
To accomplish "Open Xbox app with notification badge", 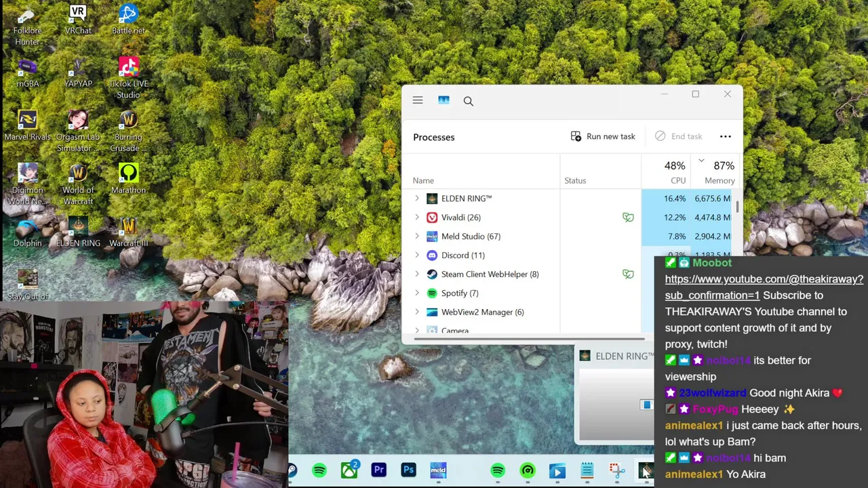I will (x=349, y=470).
